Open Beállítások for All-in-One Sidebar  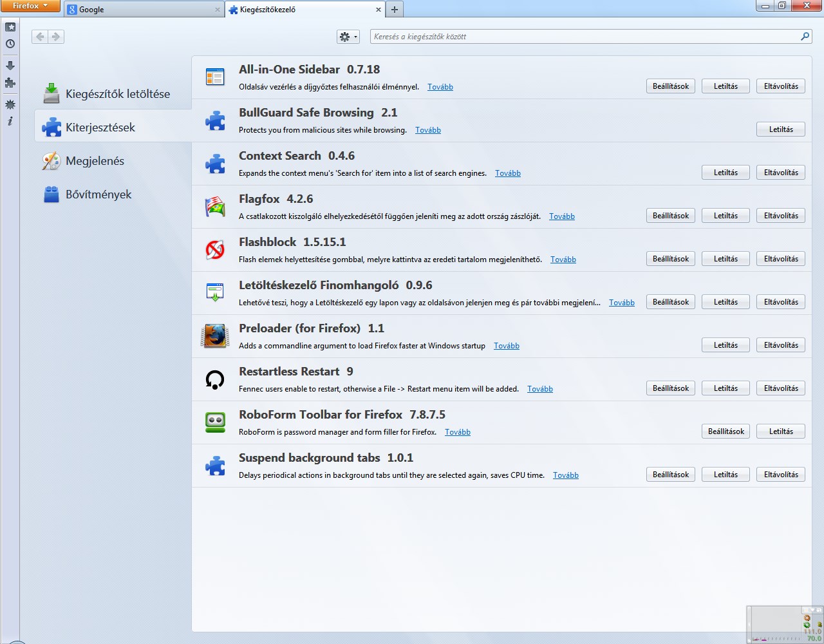point(671,86)
